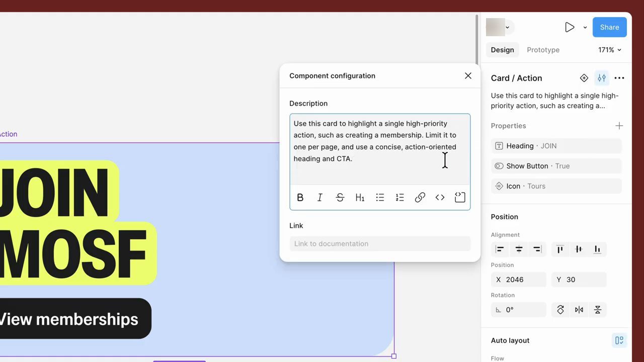Select the Show Button boolean property

(556, 166)
